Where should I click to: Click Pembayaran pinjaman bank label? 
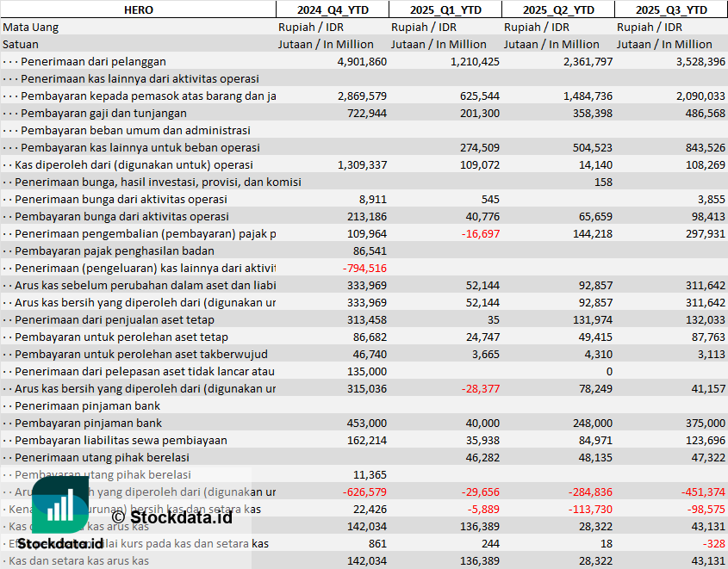click(x=88, y=423)
